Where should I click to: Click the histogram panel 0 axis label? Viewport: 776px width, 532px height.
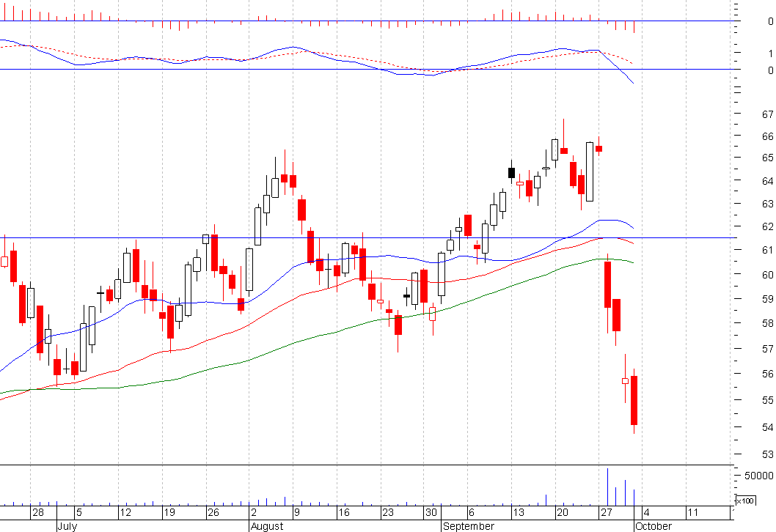click(771, 21)
